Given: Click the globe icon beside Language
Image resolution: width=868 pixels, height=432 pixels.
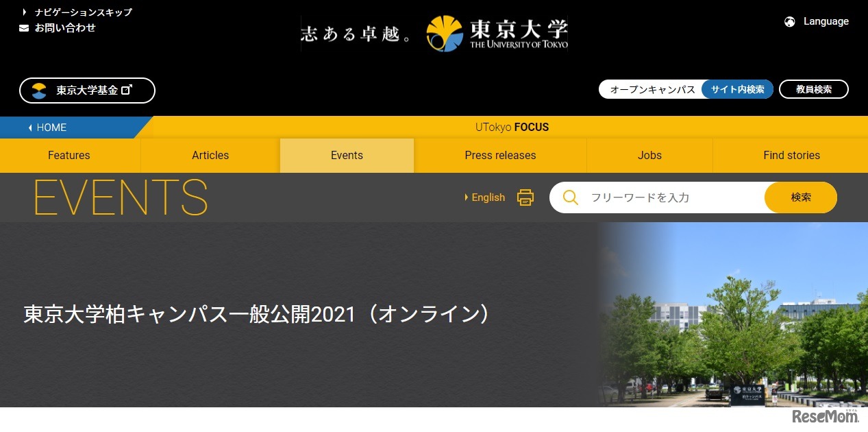Looking at the screenshot, I should point(790,21).
